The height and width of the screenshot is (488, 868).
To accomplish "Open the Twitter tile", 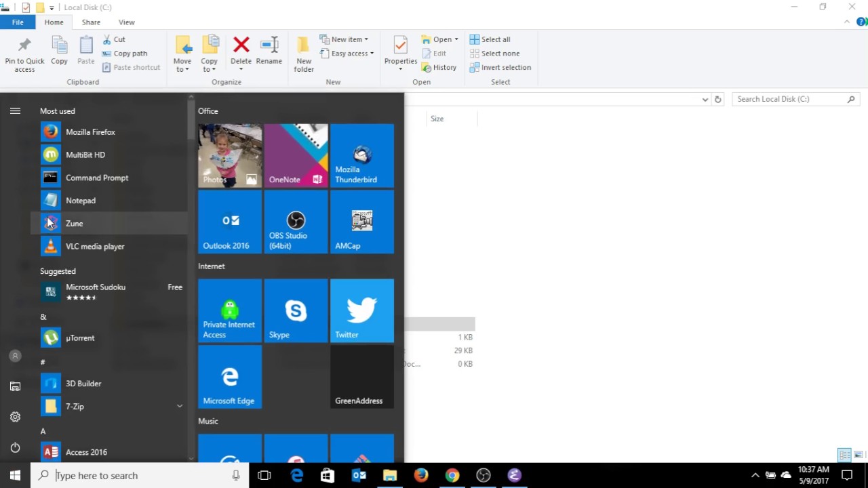I will point(362,311).
